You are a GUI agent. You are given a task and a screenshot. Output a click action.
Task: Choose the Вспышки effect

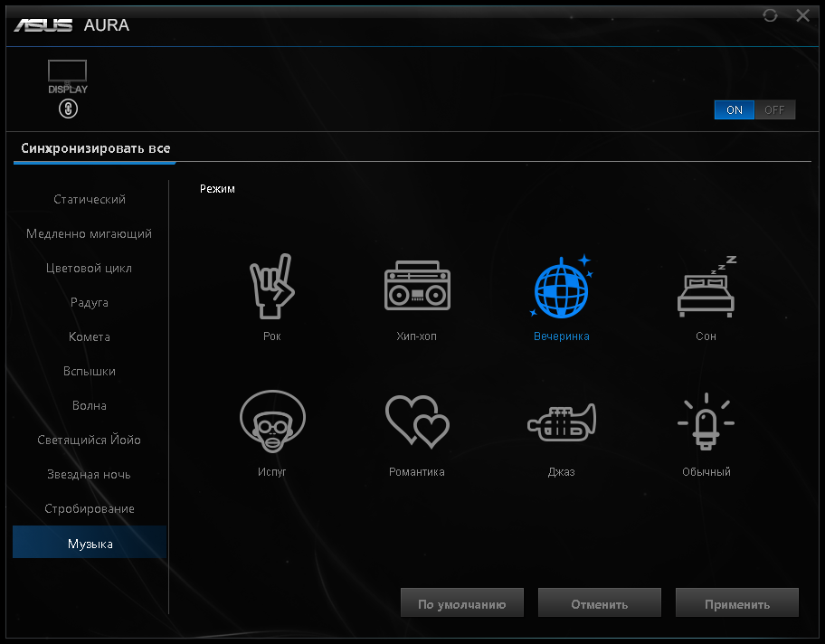point(90,372)
